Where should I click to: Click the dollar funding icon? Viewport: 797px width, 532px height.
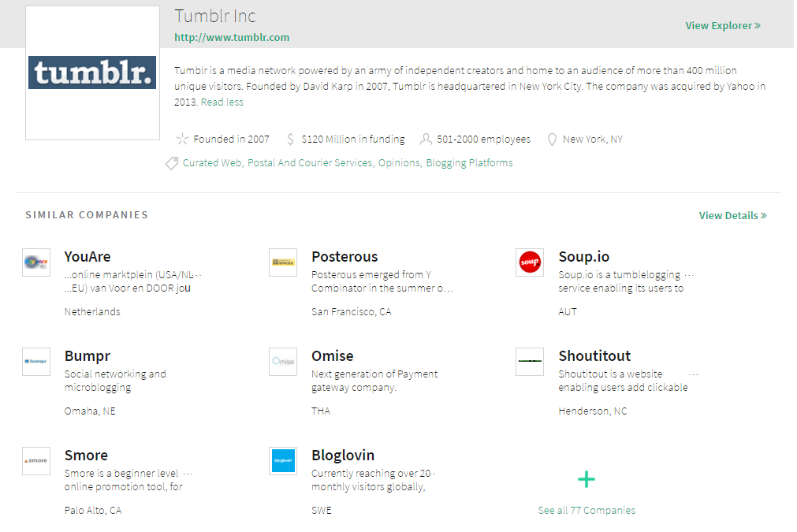click(290, 139)
